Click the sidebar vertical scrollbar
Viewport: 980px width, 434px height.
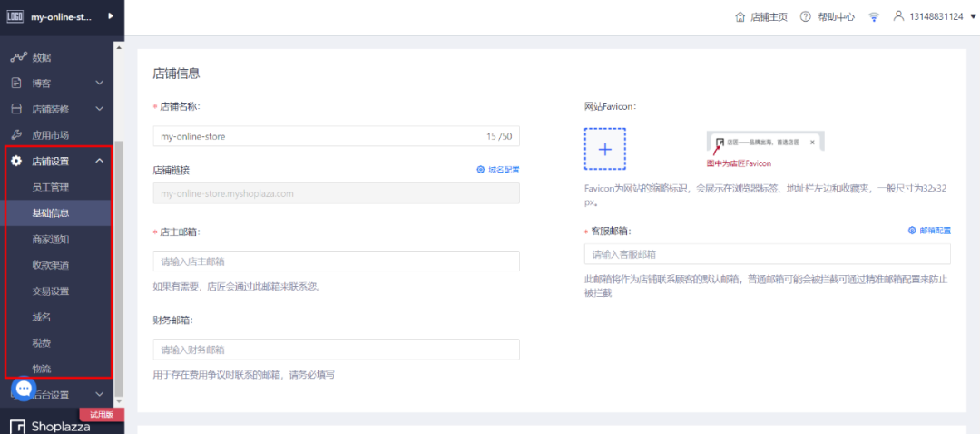click(120, 269)
